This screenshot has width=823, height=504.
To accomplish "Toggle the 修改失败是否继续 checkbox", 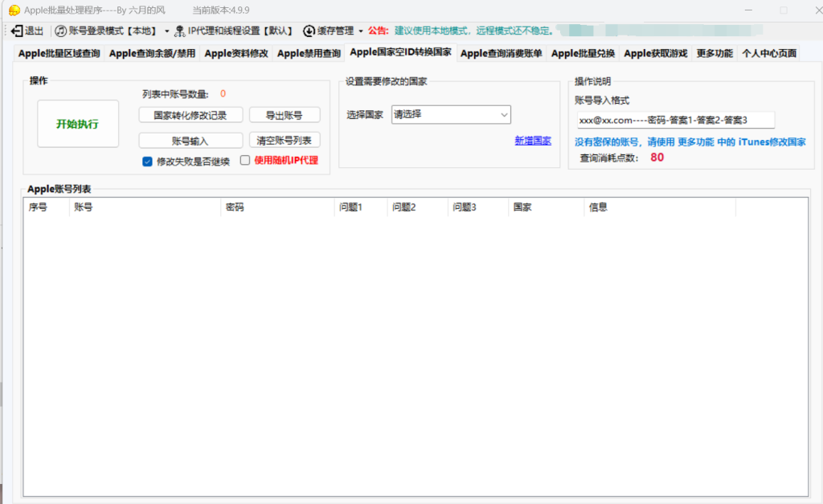I will 147,161.
